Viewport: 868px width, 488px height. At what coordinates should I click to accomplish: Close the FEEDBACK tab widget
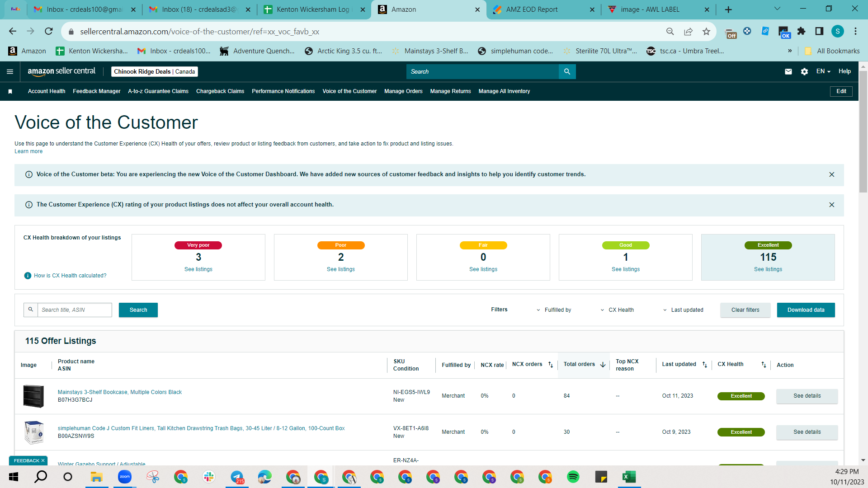pyautogui.click(x=43, y=461)
